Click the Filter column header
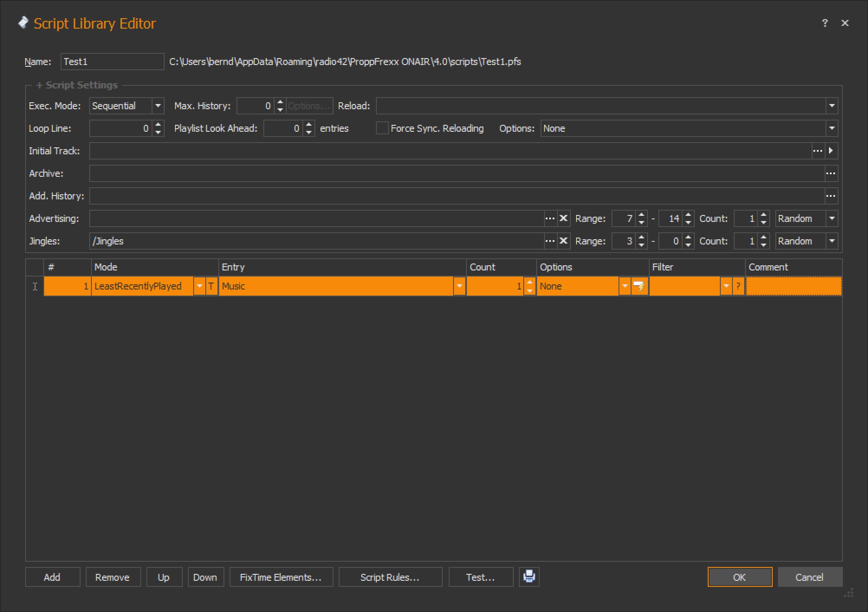The width and height of the screenshot is (868, 612). 697,267
